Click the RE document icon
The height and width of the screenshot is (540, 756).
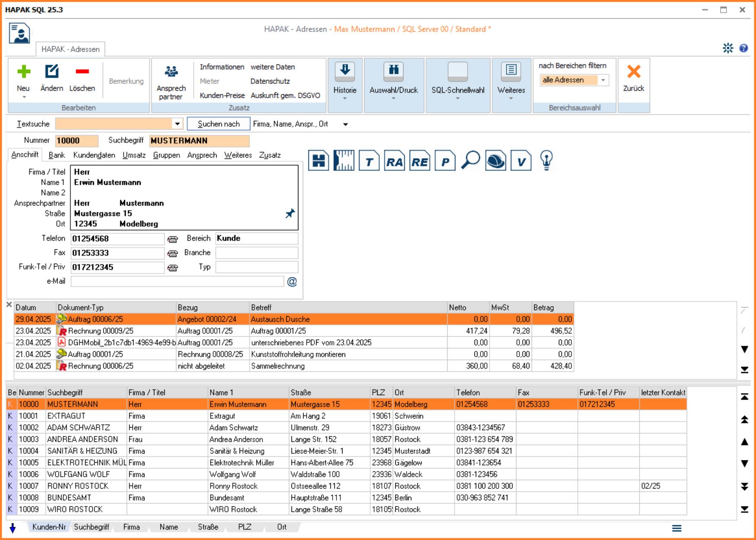click(x=420, y=161)
